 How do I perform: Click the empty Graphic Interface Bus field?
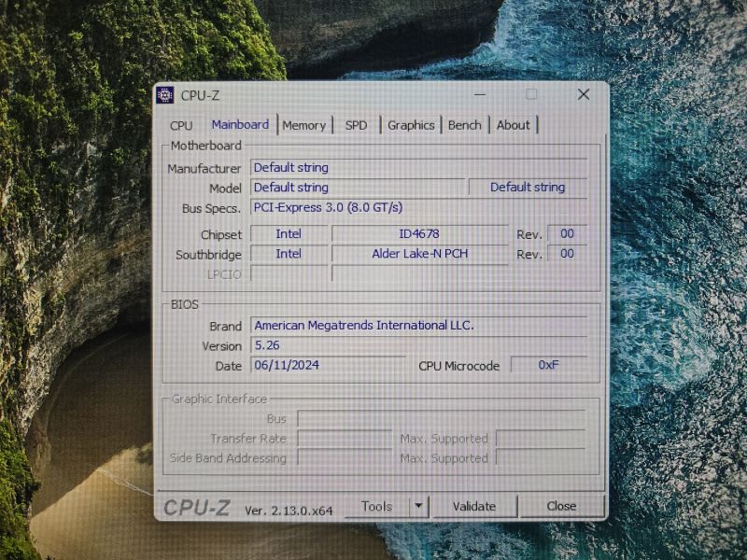coord(442,418)
